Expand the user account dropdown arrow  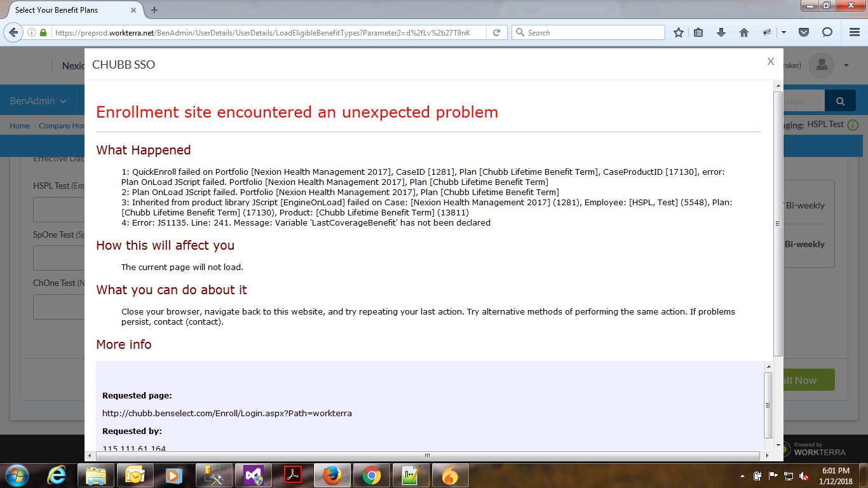tap(846, 65)
